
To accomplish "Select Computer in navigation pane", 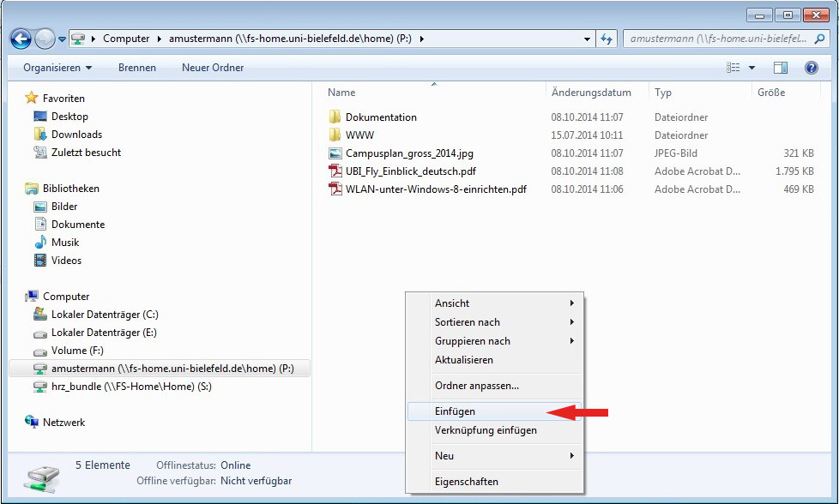I will click(x=66, y=297).
